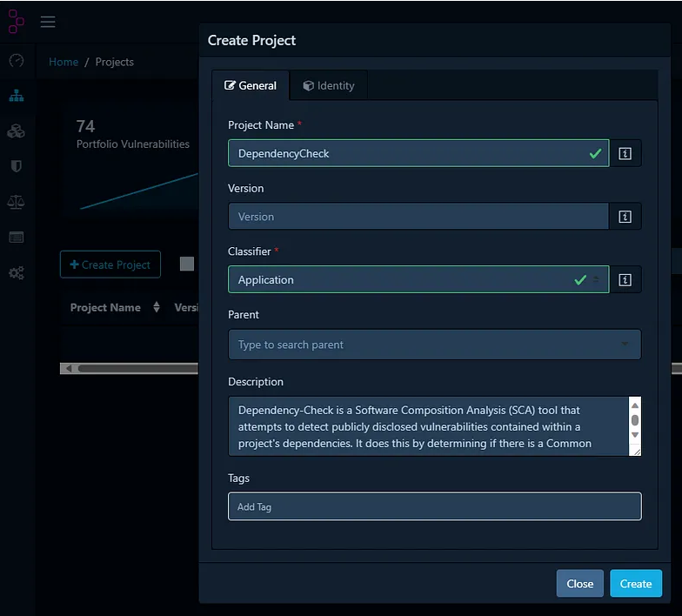
Task: Click the Dependency-Track logo icon
Action: (16, 21)
